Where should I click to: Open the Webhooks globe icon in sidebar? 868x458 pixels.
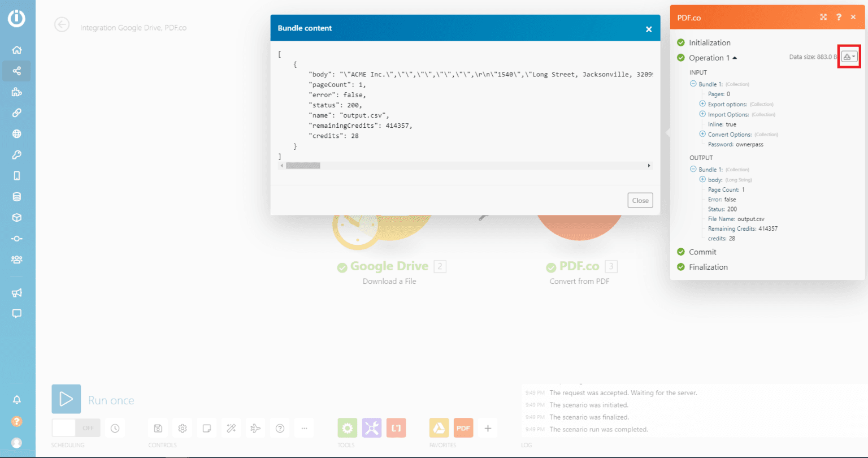tap(17, 134)
